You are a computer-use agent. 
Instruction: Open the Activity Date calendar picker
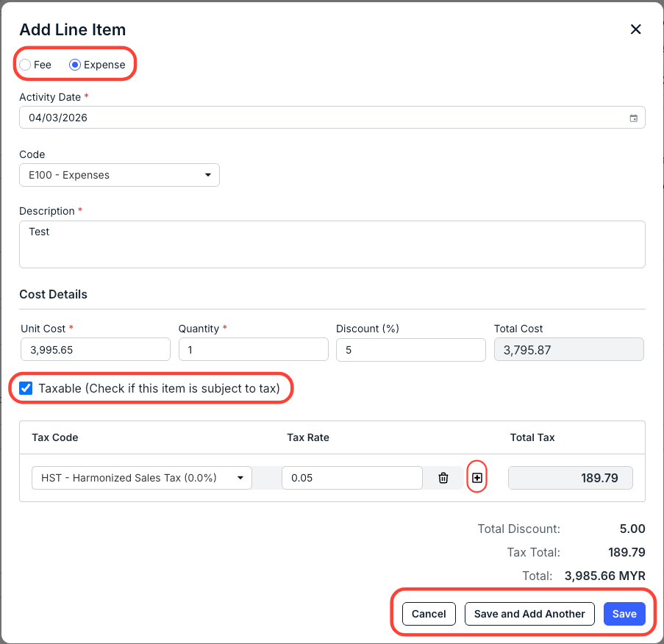(x=633, y=118)
